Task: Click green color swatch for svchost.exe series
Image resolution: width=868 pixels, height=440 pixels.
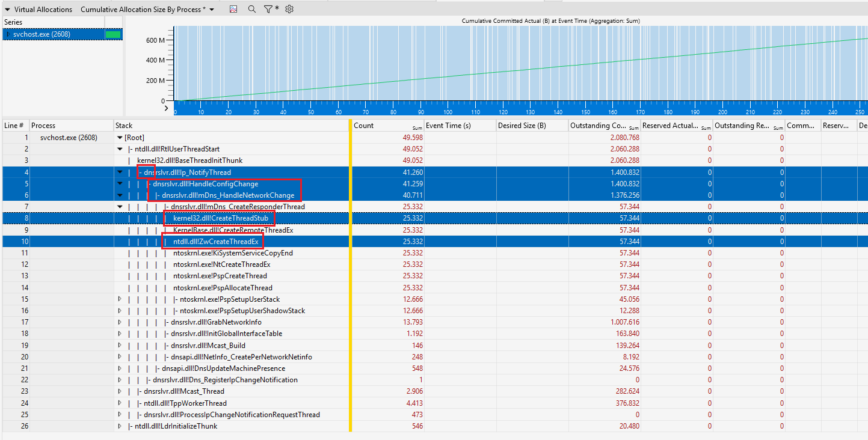Action: click(x=112, y=35)
